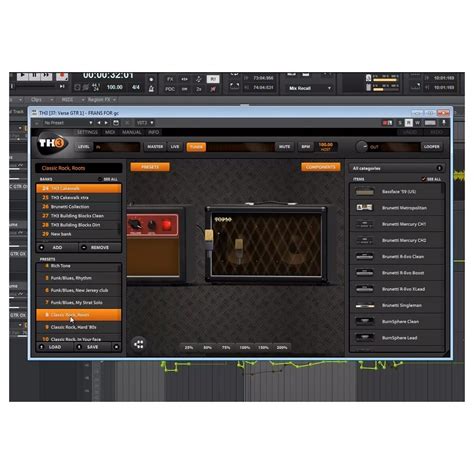Click the previous preset arrow in plugin toolbar
Image resolution: width=474 pixels, height=474 pixels.
click(99, 123)
